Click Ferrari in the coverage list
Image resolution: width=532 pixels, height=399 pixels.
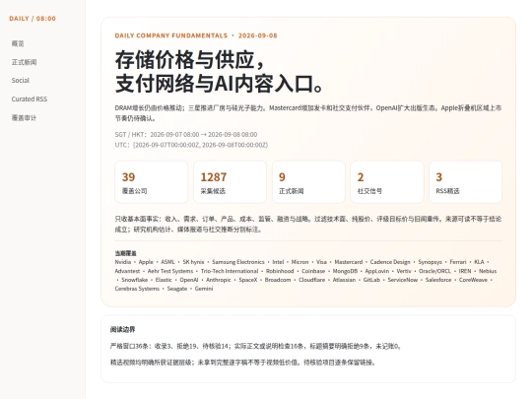pos(458,262)
